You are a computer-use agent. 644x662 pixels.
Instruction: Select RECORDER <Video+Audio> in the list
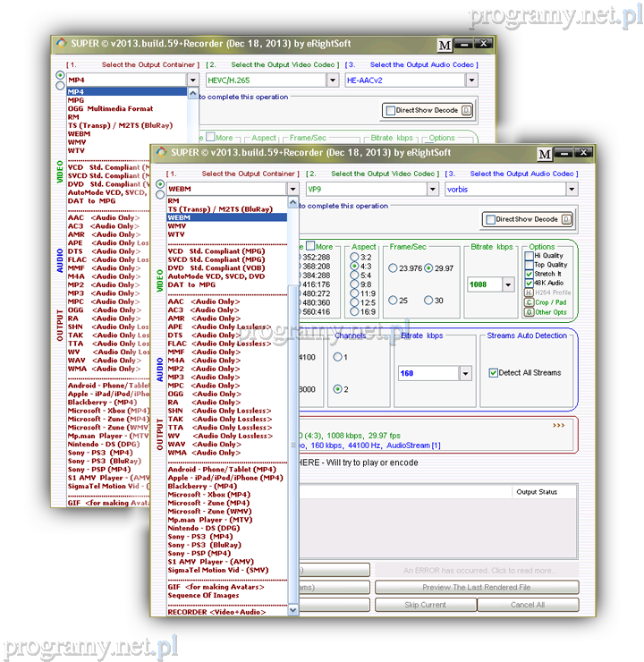tap(217, 613)
